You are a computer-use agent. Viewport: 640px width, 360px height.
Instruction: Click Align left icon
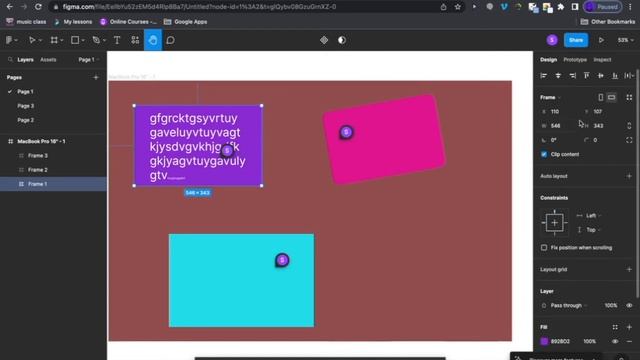544,76
